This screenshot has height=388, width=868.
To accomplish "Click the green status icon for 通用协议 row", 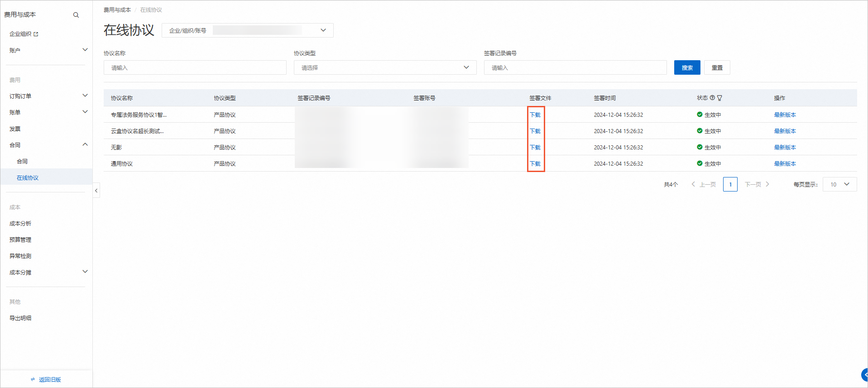I will tap(700, 163).
